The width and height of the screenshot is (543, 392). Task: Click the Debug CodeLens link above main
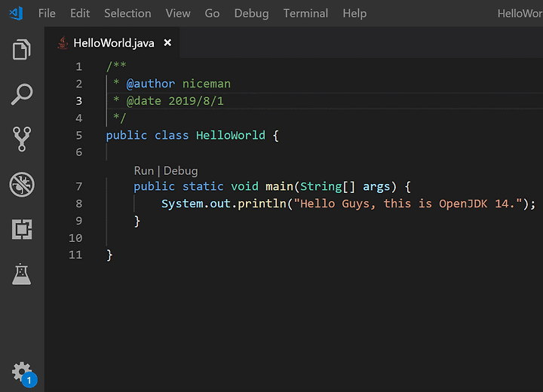pos(181,170)
